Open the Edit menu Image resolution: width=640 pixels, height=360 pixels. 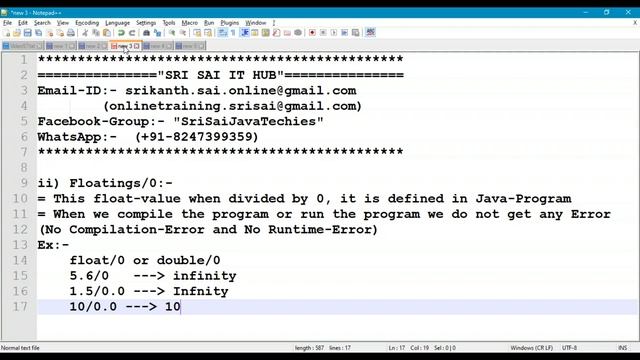(23, 23)
